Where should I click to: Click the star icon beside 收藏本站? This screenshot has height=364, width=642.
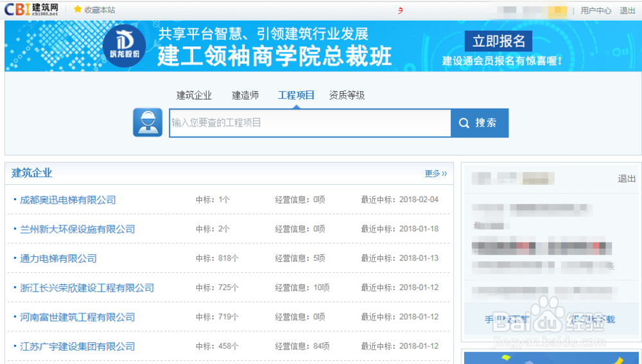click(x=78, y=10)
